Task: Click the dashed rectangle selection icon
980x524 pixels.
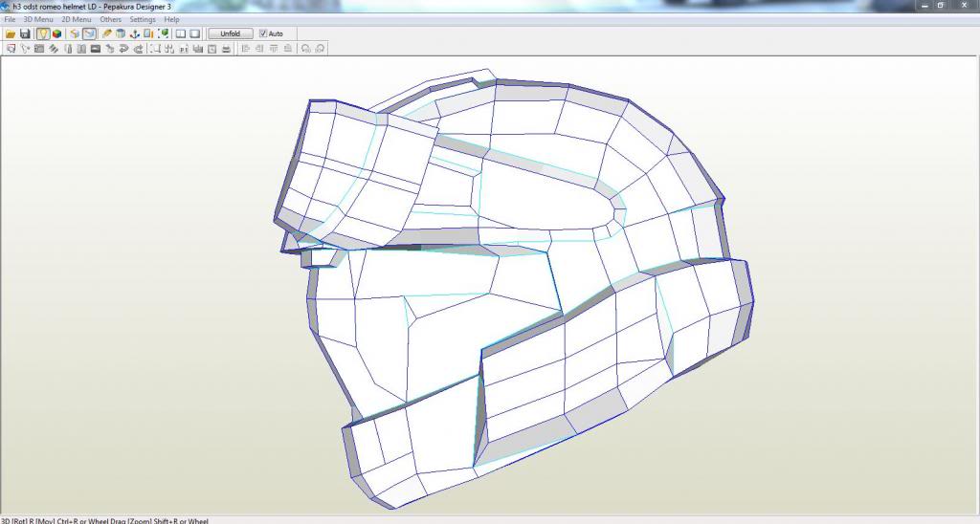Action: click(155, 49)
